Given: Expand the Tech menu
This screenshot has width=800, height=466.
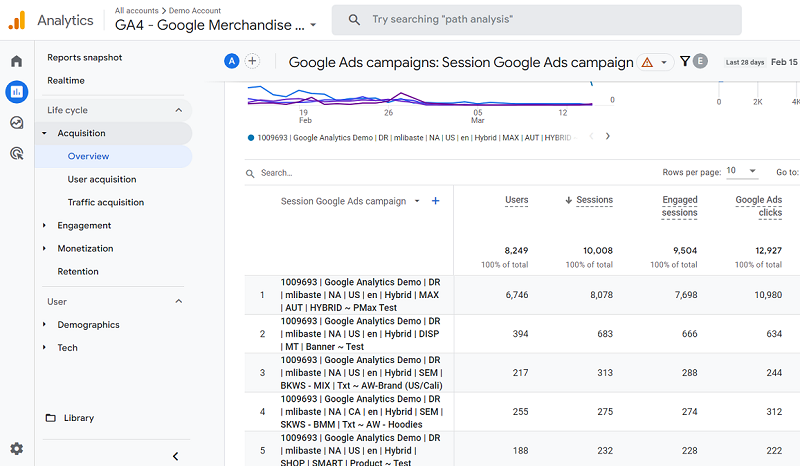Looking at the screenshot, I should tap(44, 348).
